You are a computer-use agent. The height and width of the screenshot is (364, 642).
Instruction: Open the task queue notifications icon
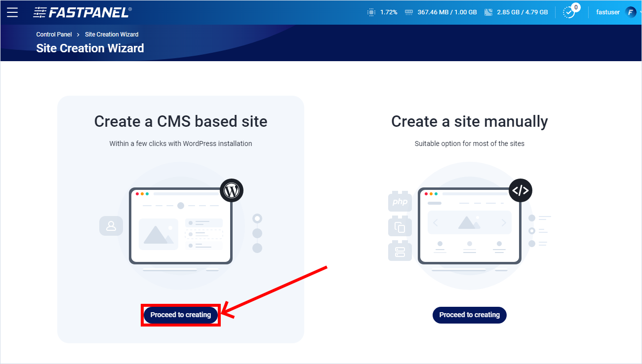point(569,12)
